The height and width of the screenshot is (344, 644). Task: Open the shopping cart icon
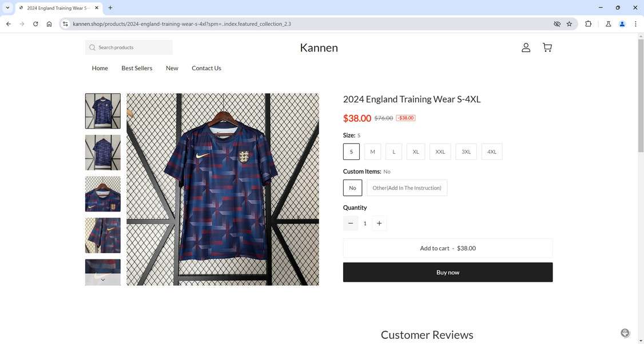click(547, 47)
